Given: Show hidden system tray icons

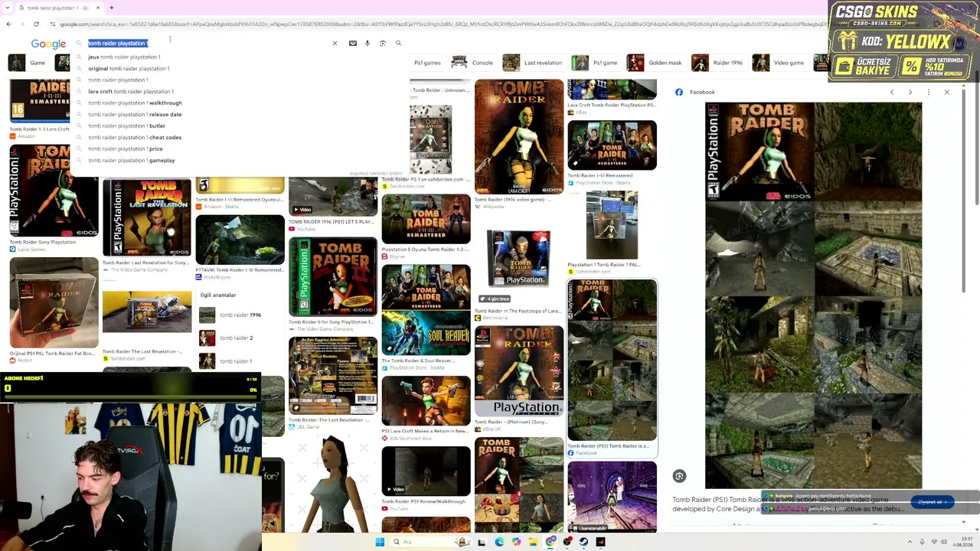Looking at the screenshot, I should click(x=910, y=542).
